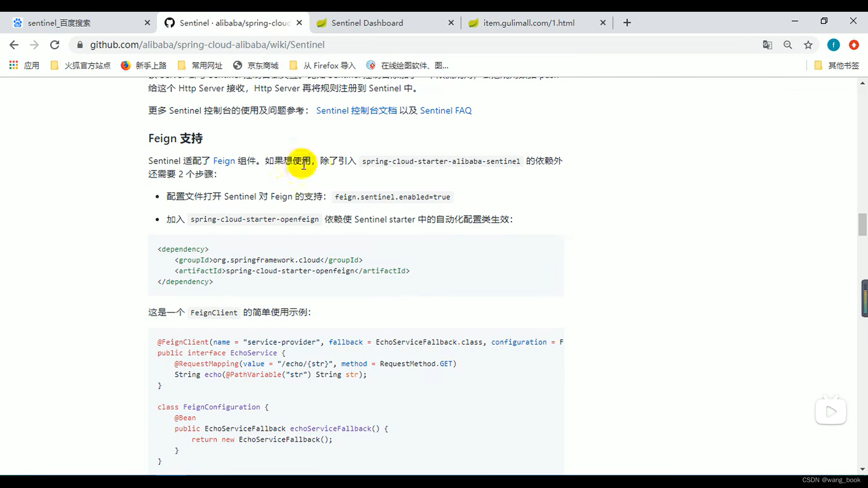Reload the current page
The height and width of the screenshot is (488, 868).
pyautogui.click(x=55, y=45)
